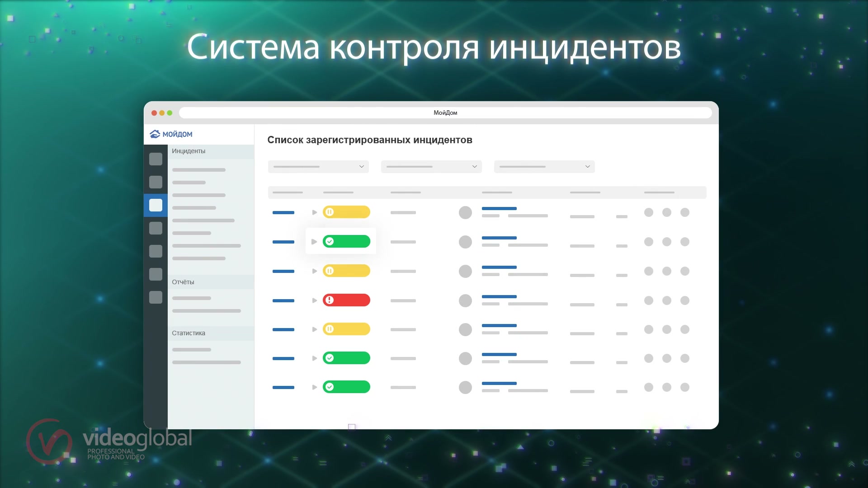The width and height of the screenshot is (868, 488).
Task: Click the yellow paused status badge in fifth row
Action: [x=346, y=329]
